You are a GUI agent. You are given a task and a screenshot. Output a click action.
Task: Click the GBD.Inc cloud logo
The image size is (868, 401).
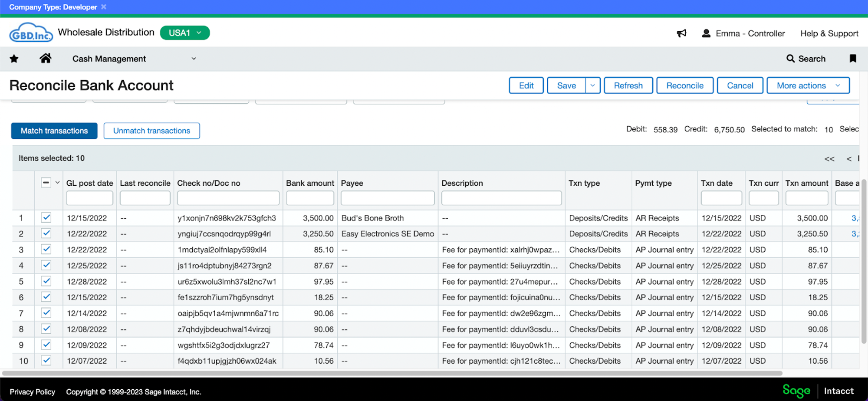tap(31, 32)
